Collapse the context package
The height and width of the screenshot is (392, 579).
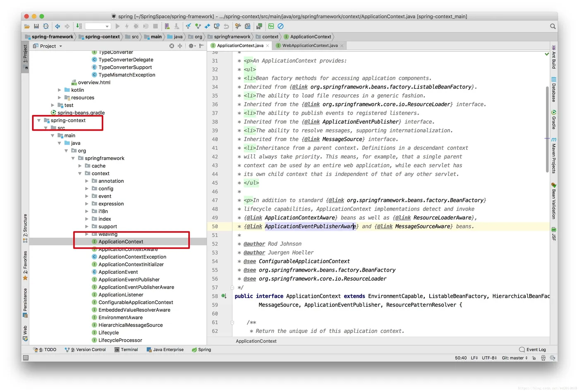tap(80, 173)
